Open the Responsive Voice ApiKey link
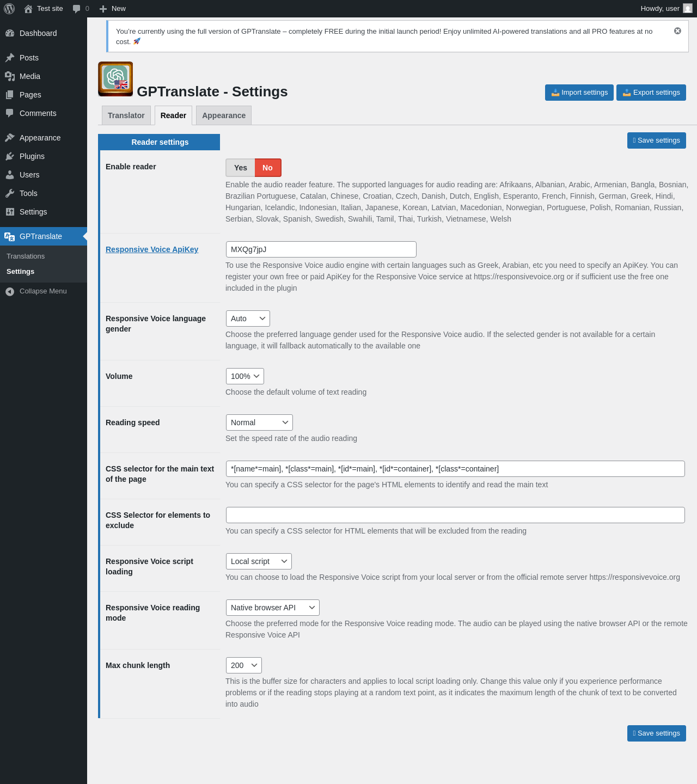Image resolution: width=697 pixels, height=784 pixels. point(152,249)
